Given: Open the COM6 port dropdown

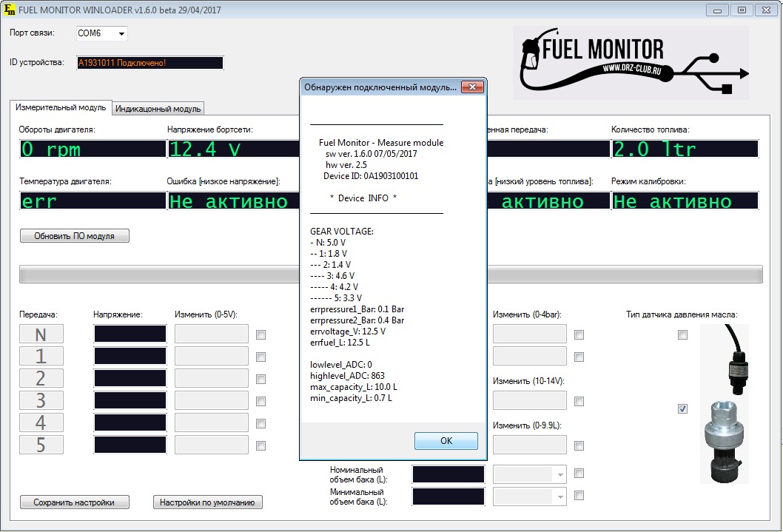Looking at the screenshot, I should coord(102,33).
